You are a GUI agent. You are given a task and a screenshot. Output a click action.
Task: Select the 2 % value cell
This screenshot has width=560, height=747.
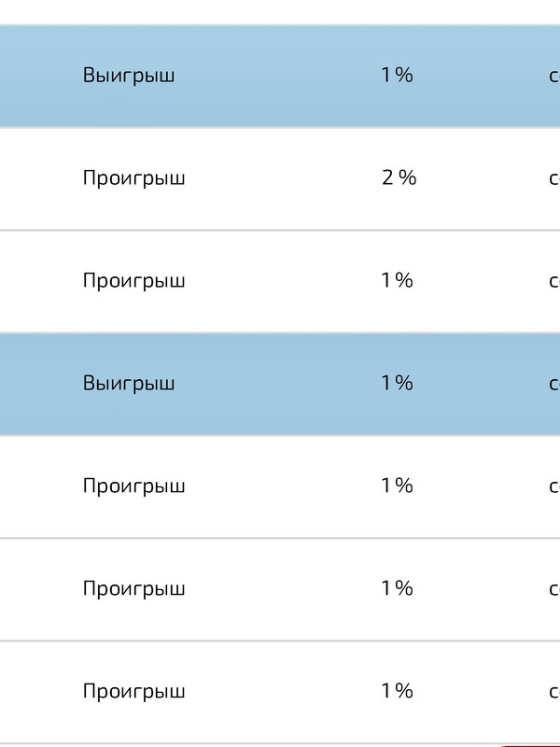399,177
